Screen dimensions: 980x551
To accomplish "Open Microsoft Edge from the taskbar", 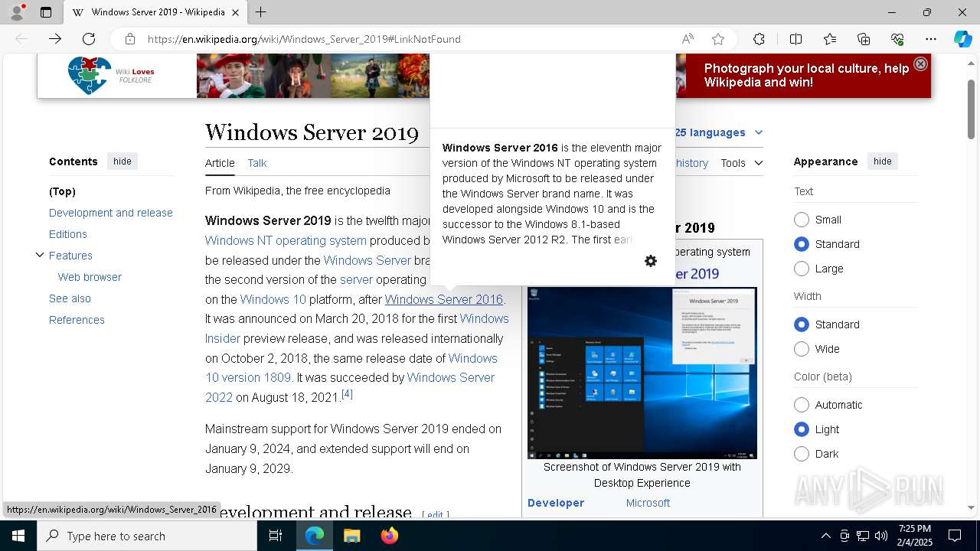I will tap(315, 536).
